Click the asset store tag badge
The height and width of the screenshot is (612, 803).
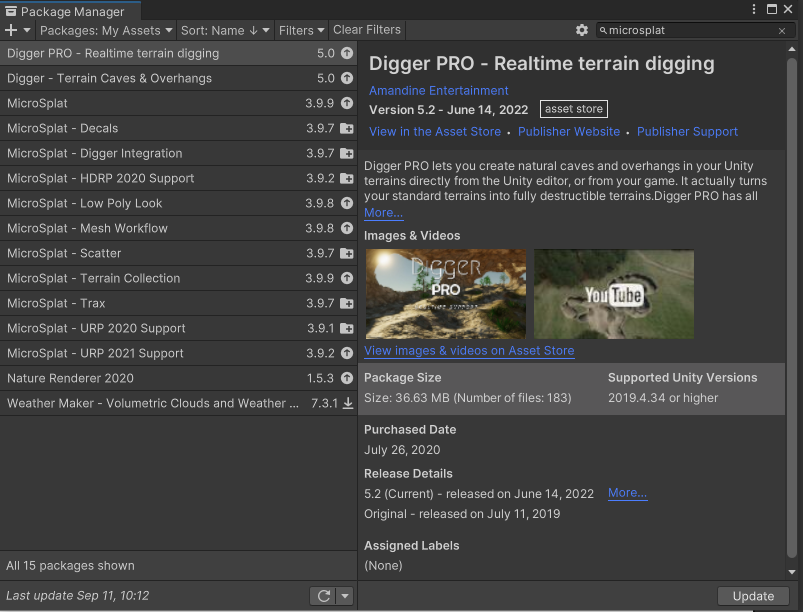pos(574,109)
